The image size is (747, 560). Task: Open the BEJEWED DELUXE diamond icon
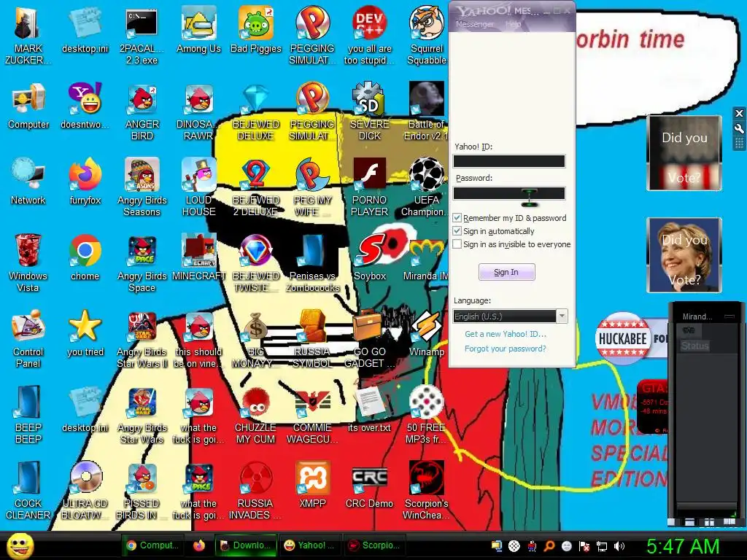256,111
